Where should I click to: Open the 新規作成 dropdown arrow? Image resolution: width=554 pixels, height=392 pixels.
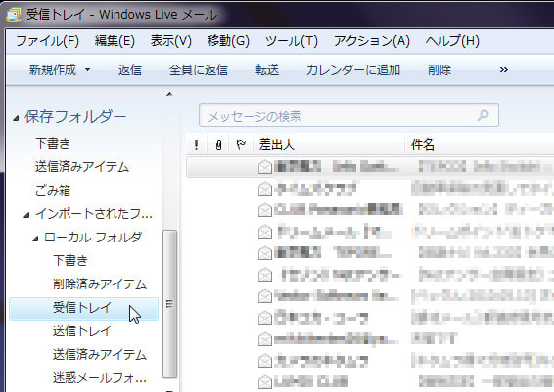coord(87,69)
